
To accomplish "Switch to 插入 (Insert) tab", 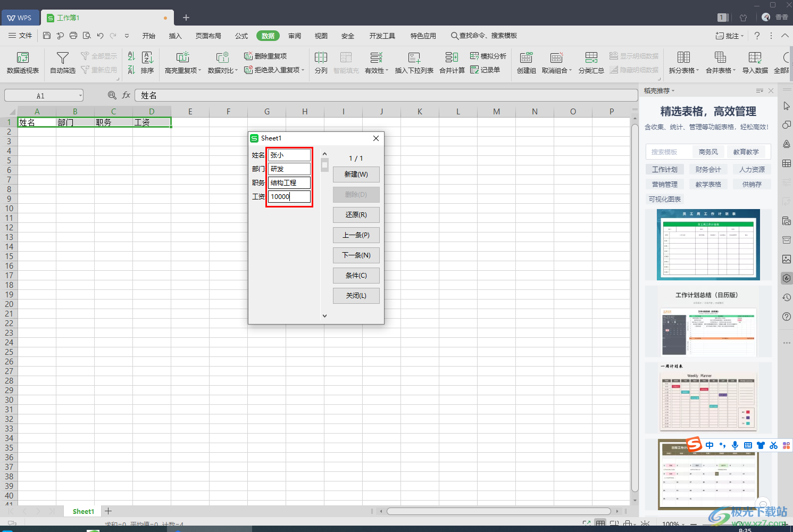I will (176, 36).
